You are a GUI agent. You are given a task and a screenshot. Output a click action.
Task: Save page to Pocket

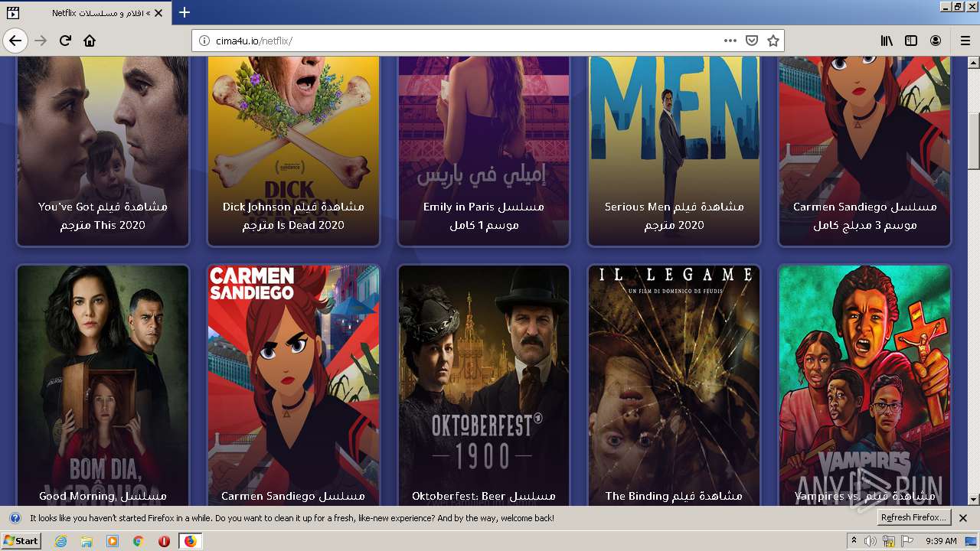(x=752, y=41)
